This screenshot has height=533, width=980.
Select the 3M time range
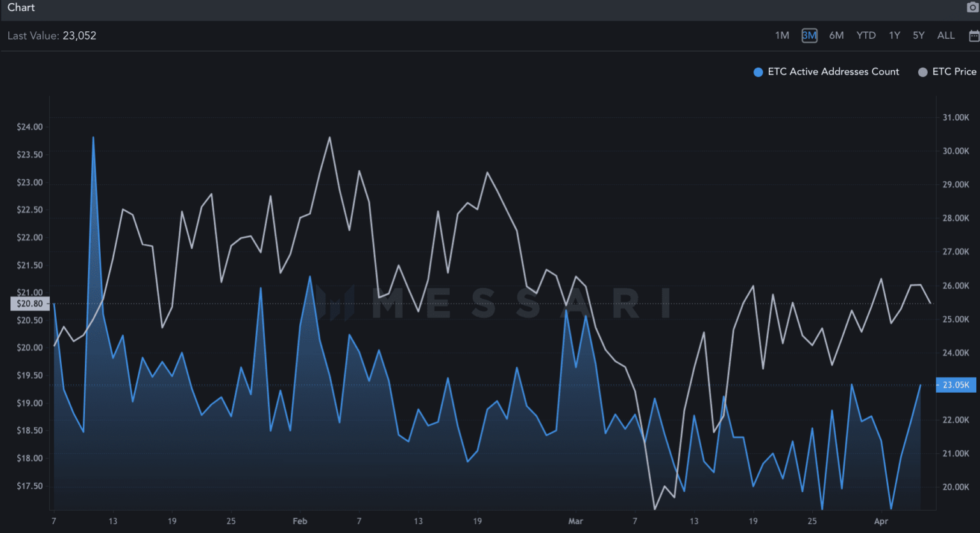809,36
